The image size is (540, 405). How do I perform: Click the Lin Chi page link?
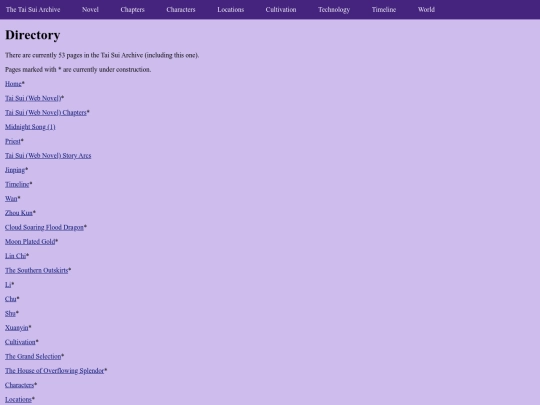pos(15,256)
